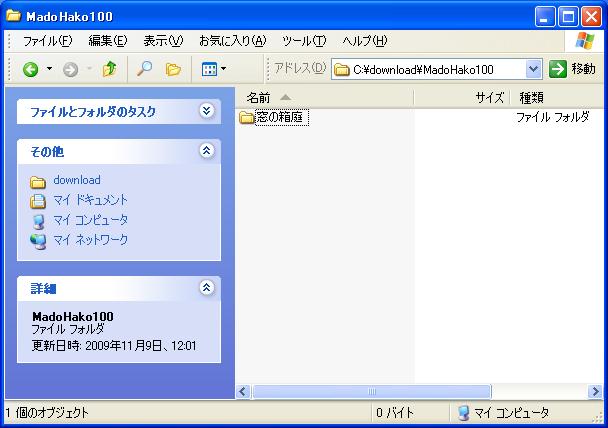Open the マイ ネットワーク link
This screenshot has height=428, width=608.
coord(90,240)
